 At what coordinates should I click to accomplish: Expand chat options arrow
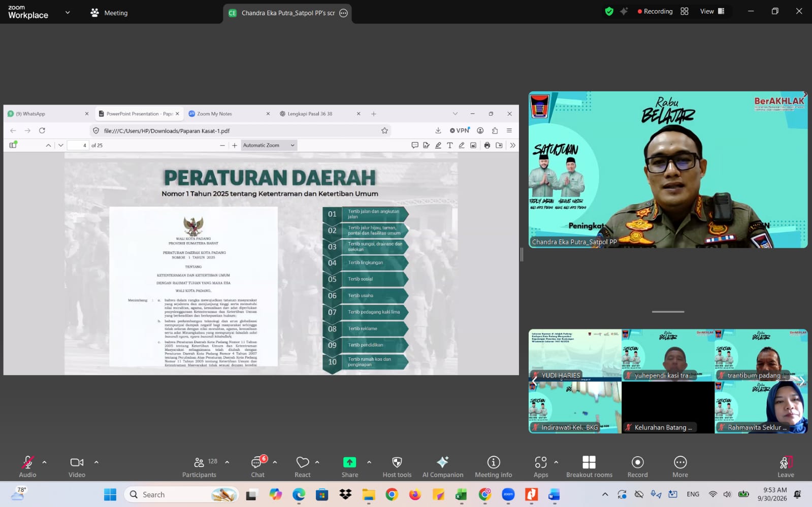[x=275, y=462]
